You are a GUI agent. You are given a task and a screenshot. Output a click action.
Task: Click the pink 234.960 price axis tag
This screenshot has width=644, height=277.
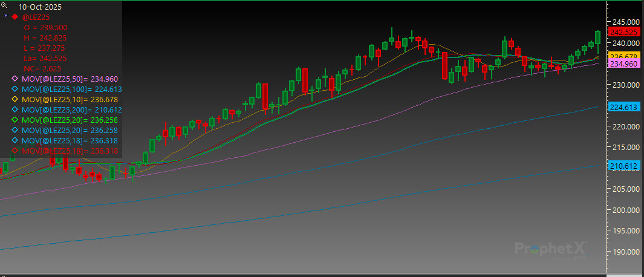(625, 64)
